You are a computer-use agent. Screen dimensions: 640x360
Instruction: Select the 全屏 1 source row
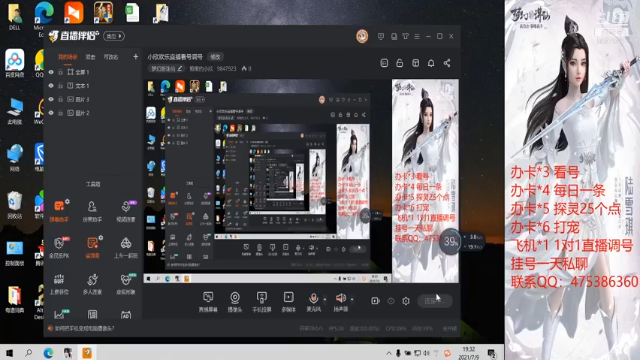pyautogui.click(x=93, y=72)
